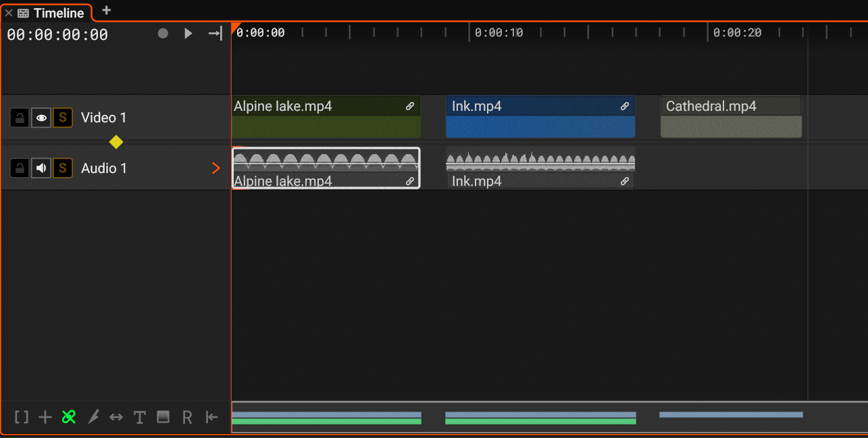
Task: Click the arrow-to-bar snap tool
Action: coord(212,418)
